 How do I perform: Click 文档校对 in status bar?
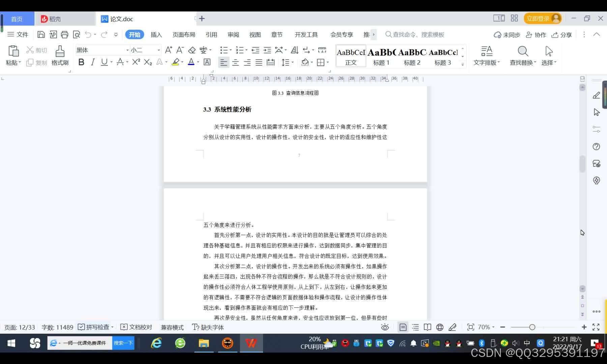(136, 327)
